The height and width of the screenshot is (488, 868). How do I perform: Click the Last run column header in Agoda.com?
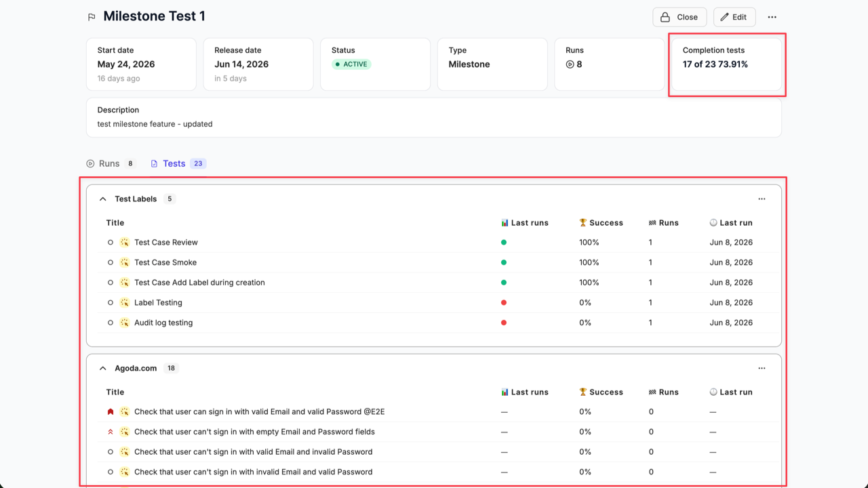(x=731, y=392)
